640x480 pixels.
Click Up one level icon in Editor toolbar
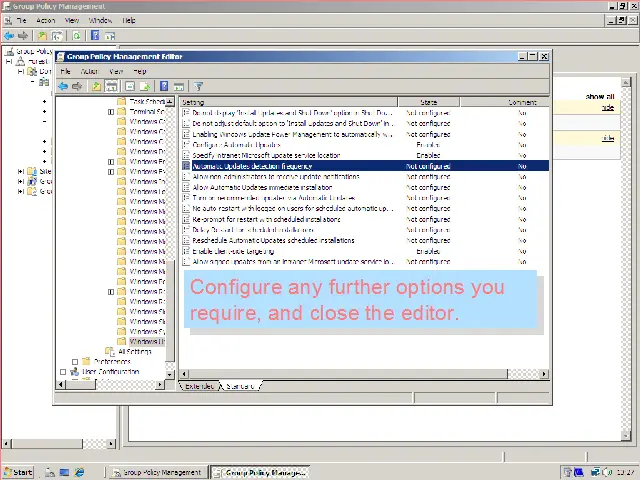[x=96, y=86]
